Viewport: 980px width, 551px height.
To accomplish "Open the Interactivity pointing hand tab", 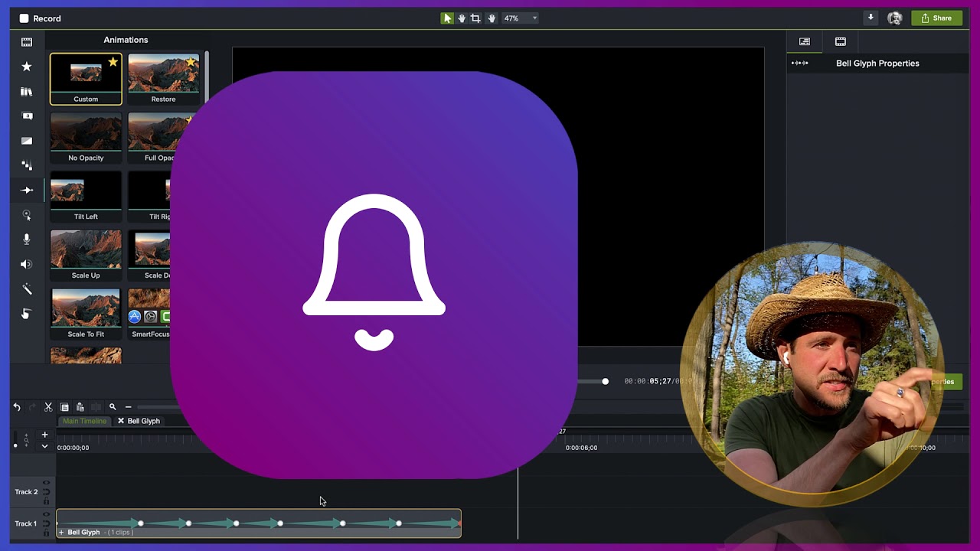I will [27, 314].
